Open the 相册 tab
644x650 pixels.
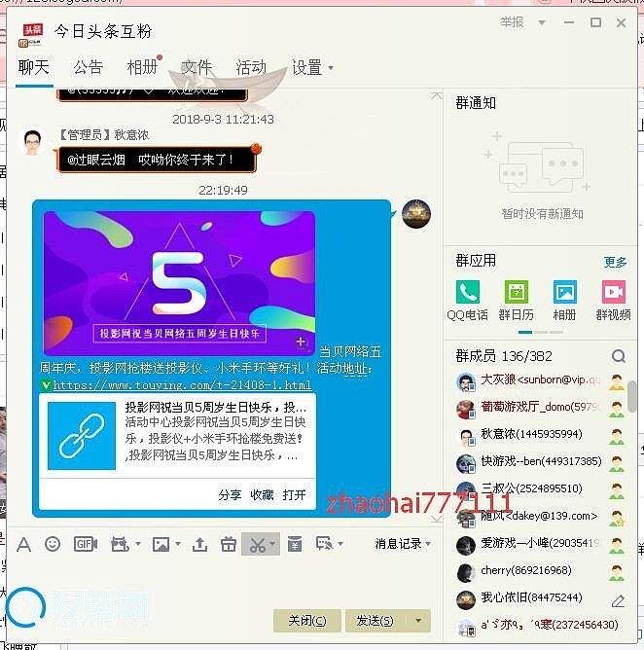pos(142,67)
